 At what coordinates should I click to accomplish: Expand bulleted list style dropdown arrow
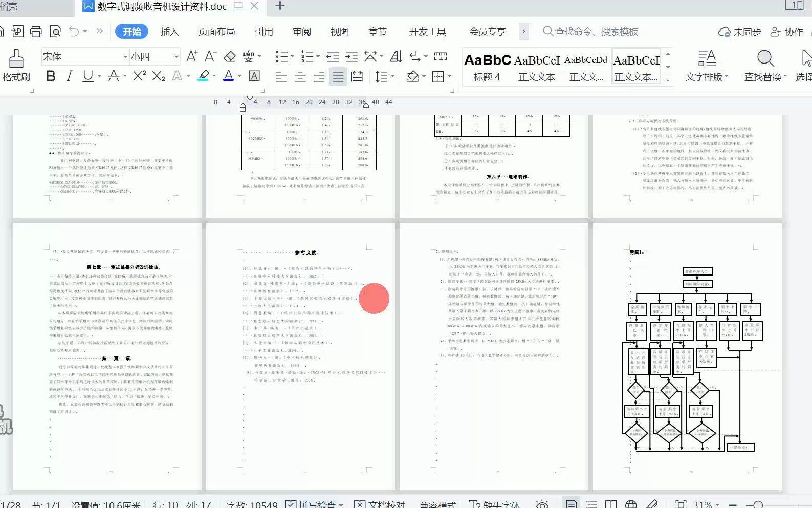pyautogui.click(x=292, y=56)
